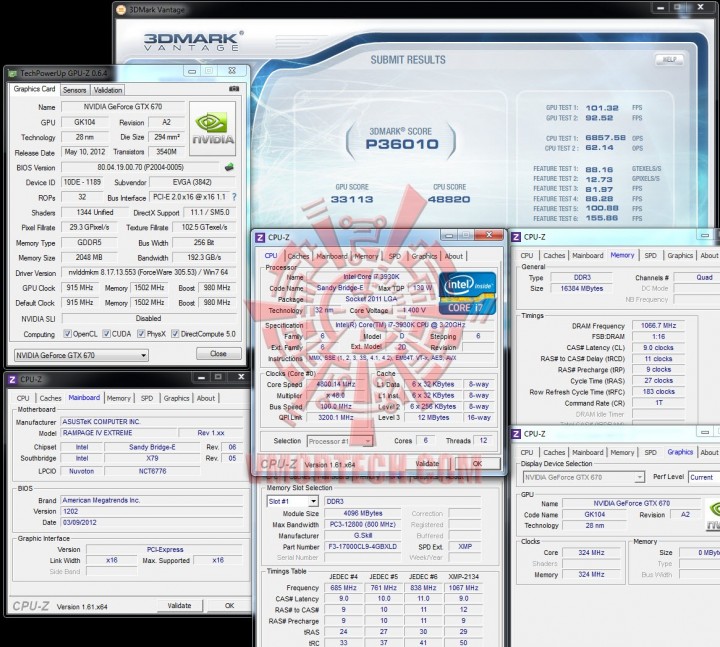Viewport: 720px width, 647px height.
Task: Click Validate in the Mainboard CPU-Z window
Action: tap(180, 606)
